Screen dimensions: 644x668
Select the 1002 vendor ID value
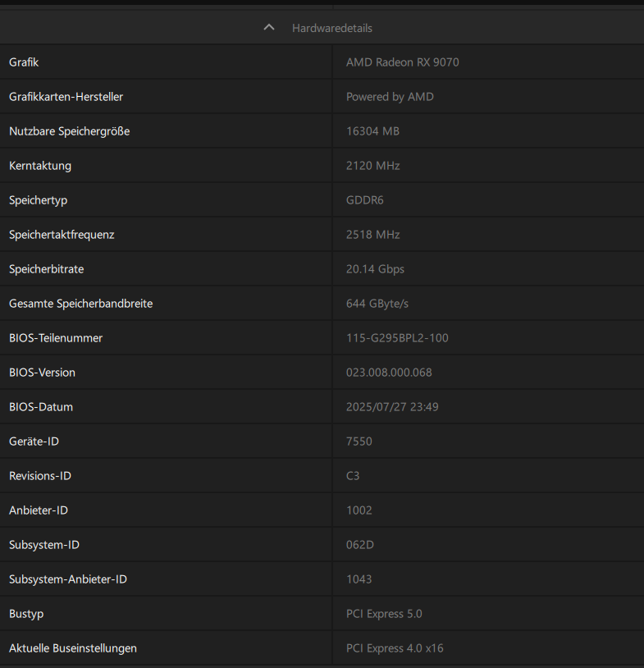coord(359,510)
